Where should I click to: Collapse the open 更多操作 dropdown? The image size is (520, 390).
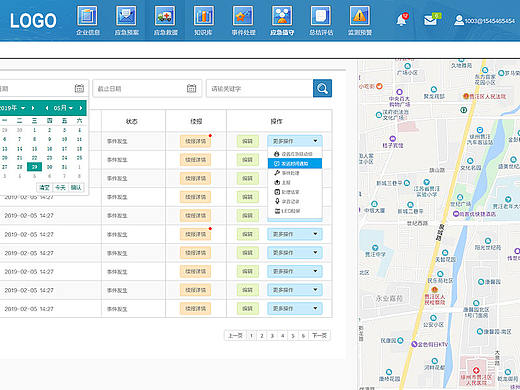295,141
